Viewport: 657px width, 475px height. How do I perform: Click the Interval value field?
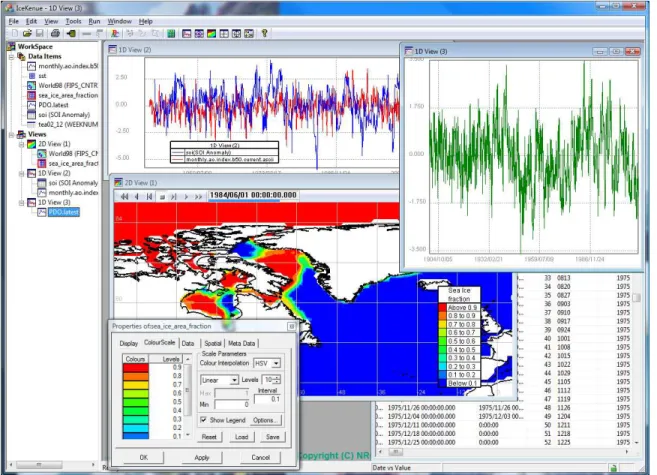267,399
